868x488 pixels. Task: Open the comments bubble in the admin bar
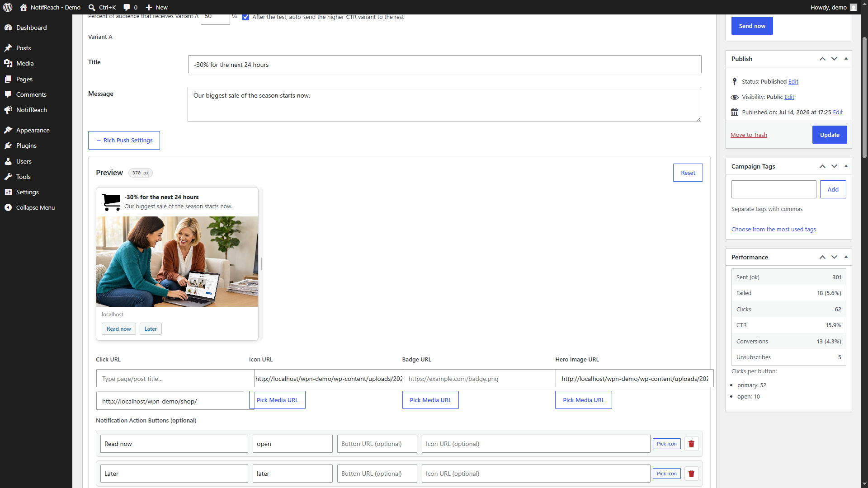point(127,7)
